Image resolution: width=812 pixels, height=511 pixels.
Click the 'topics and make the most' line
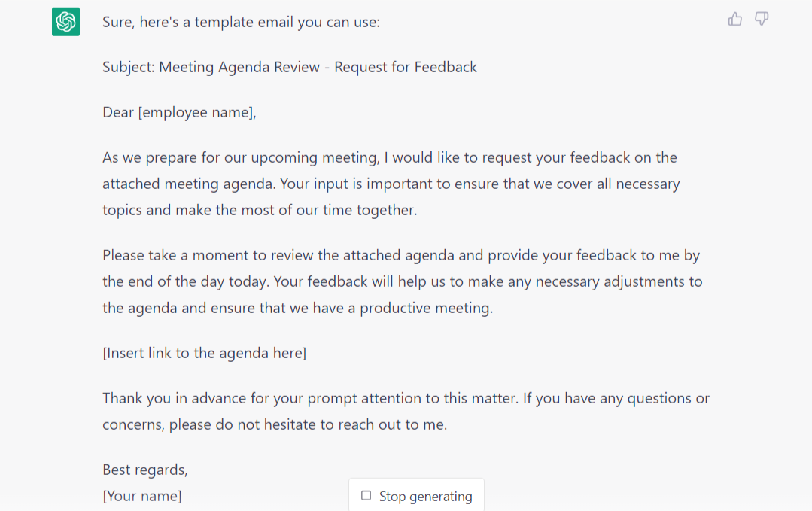tap(260, 210)
